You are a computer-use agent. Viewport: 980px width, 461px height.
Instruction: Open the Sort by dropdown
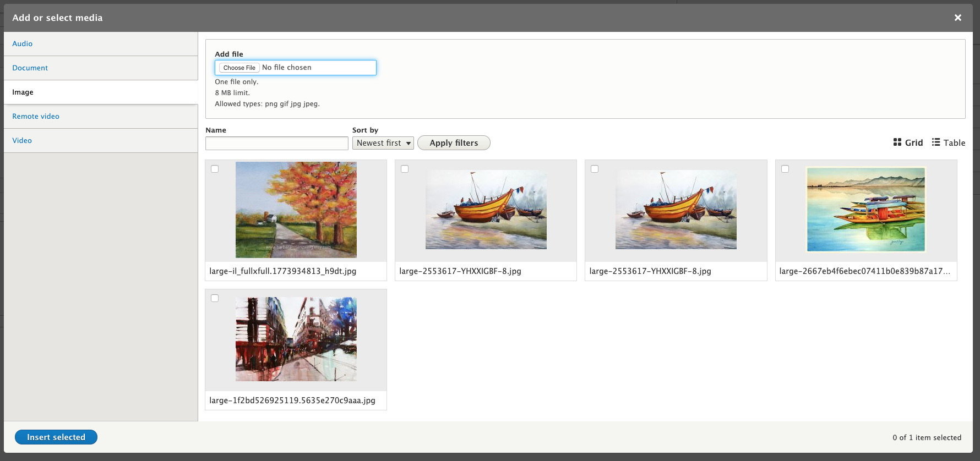(x=383, y=143)
